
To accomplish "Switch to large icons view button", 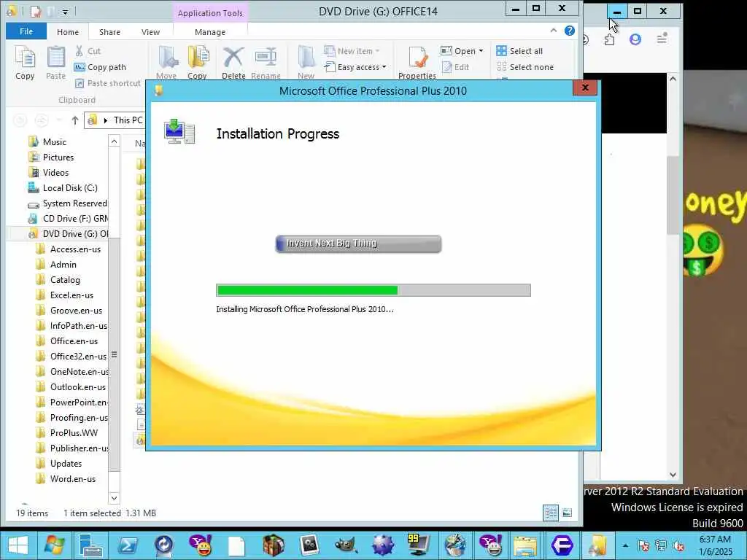I will coord(567,513).
